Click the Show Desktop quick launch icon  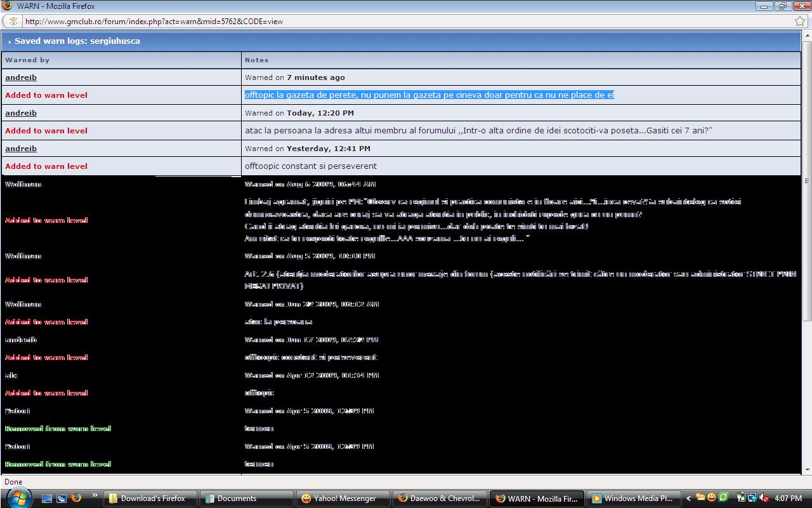coord(48,498)
